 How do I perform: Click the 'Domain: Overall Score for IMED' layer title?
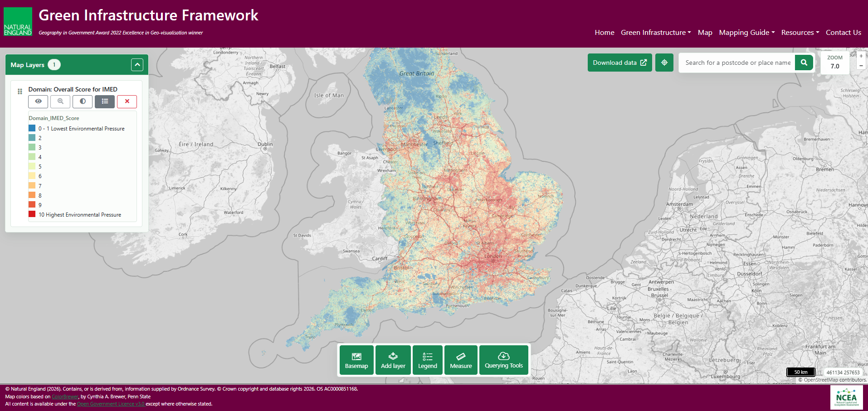pos(73,89)
